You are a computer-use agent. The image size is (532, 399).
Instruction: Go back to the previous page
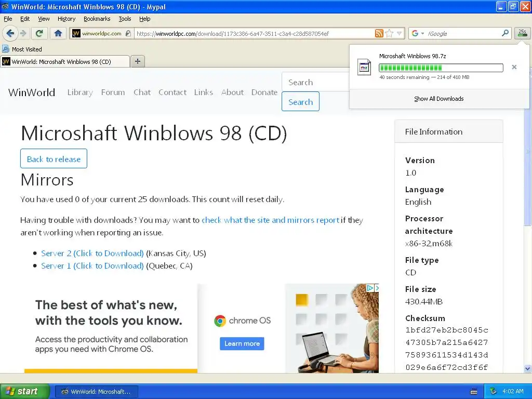[x=10, y=33]
